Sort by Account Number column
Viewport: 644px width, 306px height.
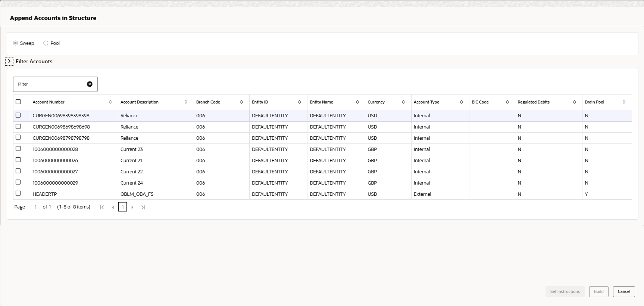click(110, 102)
